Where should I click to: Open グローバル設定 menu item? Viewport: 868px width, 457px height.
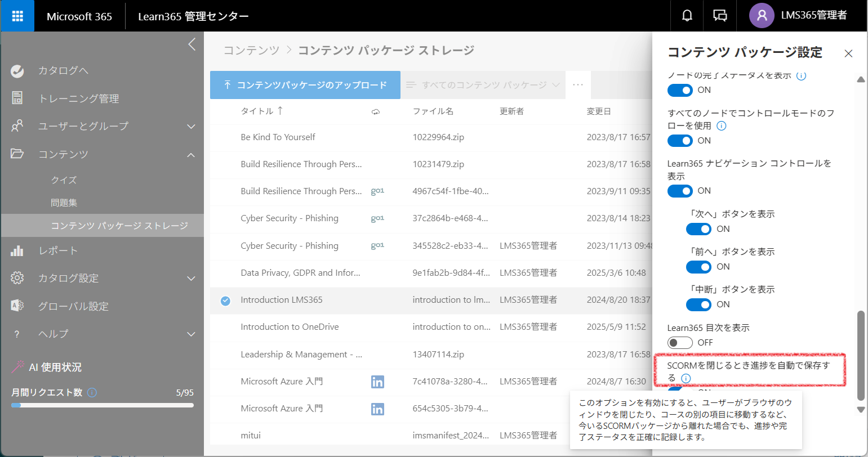(73, 306)
